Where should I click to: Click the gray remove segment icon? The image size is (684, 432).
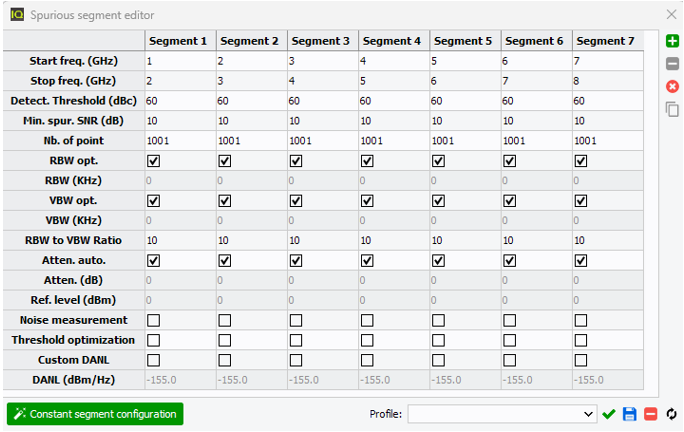pos(672,63)
